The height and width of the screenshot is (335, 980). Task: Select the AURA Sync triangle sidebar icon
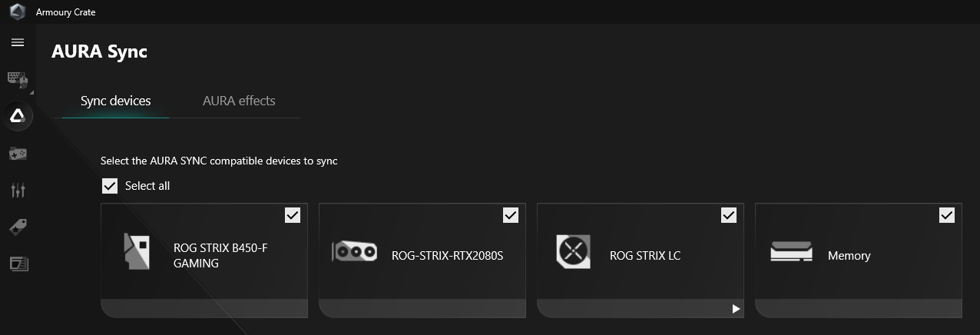pos(17,116)
